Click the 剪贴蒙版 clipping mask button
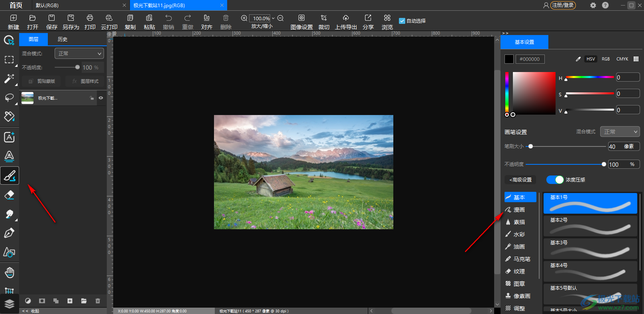This screenshot has width=644, height=314. coord(42,81)
